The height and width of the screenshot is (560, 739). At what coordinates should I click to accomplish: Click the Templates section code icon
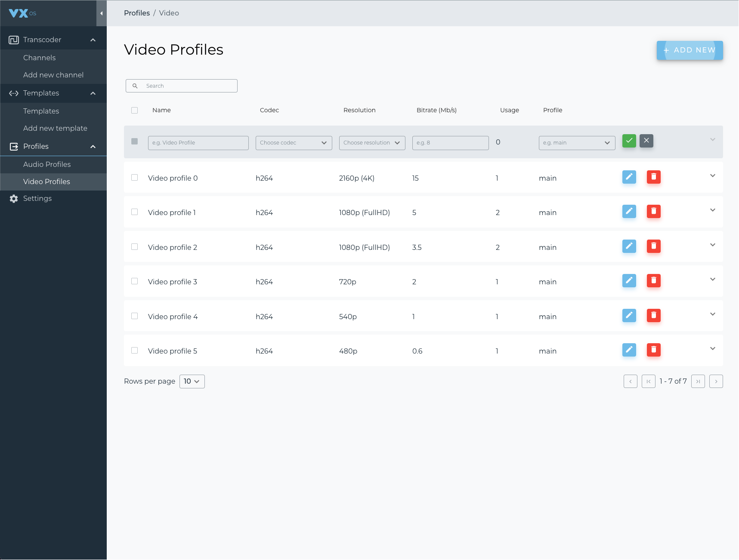coord(14,93)
